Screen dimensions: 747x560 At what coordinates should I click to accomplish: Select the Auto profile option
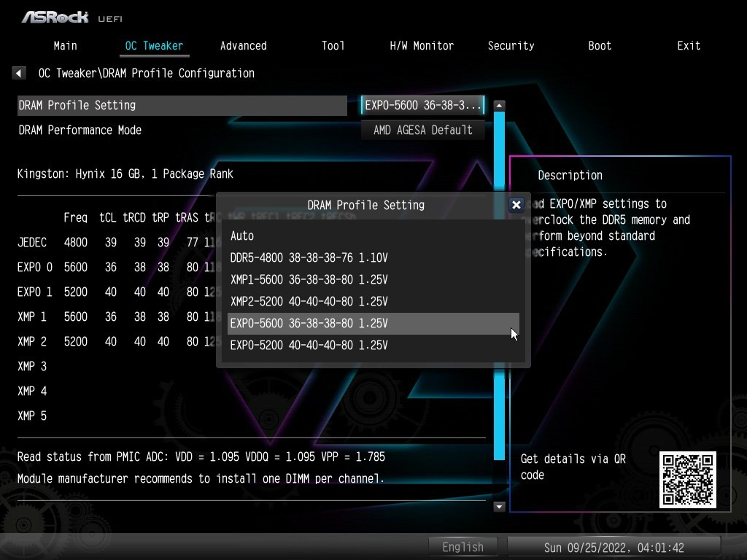point(242,236)
